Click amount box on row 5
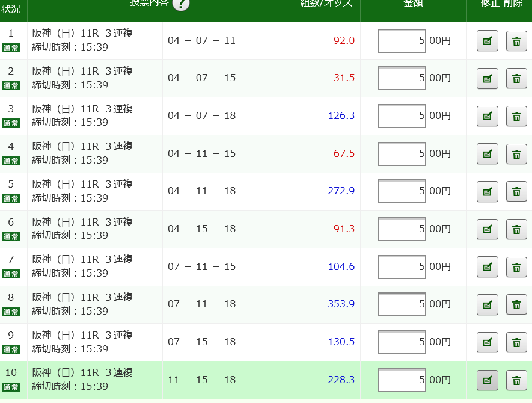 (402, 191)
